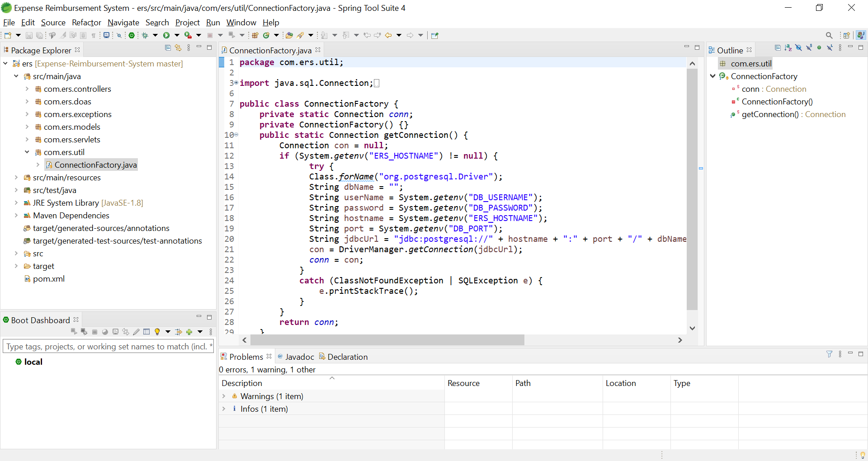Image resolution: width=868 pixels, height=461 pixels.
Task: Open the Project menu
Action: point(188,23)
